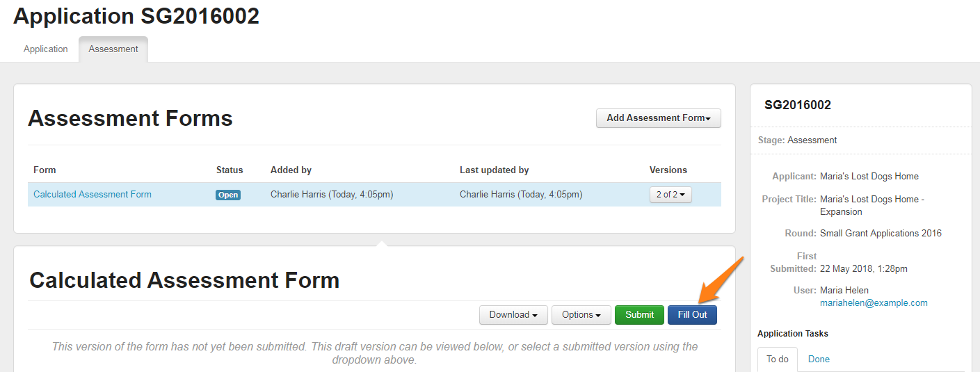Select the Assessment tab
This screenshot has width=980, height=372.
(x=113, y=49)
